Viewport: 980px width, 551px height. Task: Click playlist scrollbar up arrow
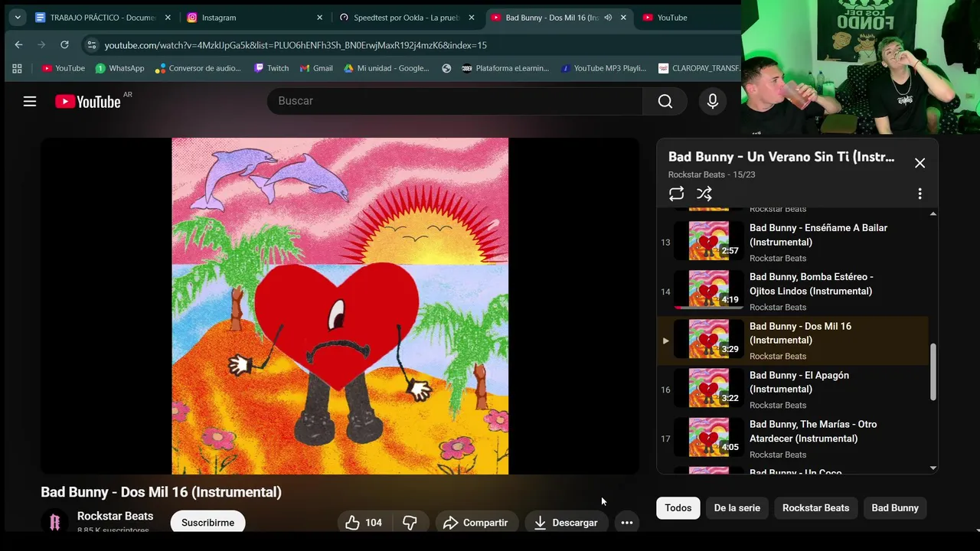pos(933,214)
